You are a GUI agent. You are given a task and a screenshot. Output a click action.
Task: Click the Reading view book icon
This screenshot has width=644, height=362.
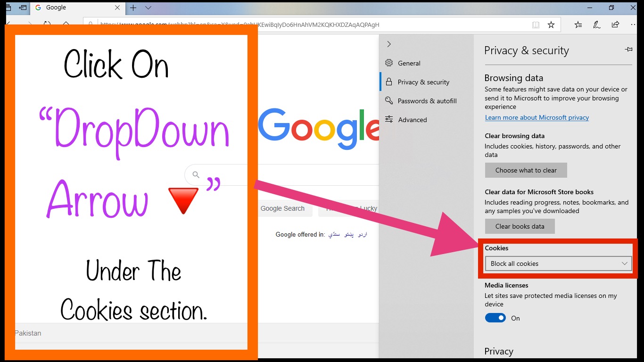pyautogui.click(x=536, y=25)
